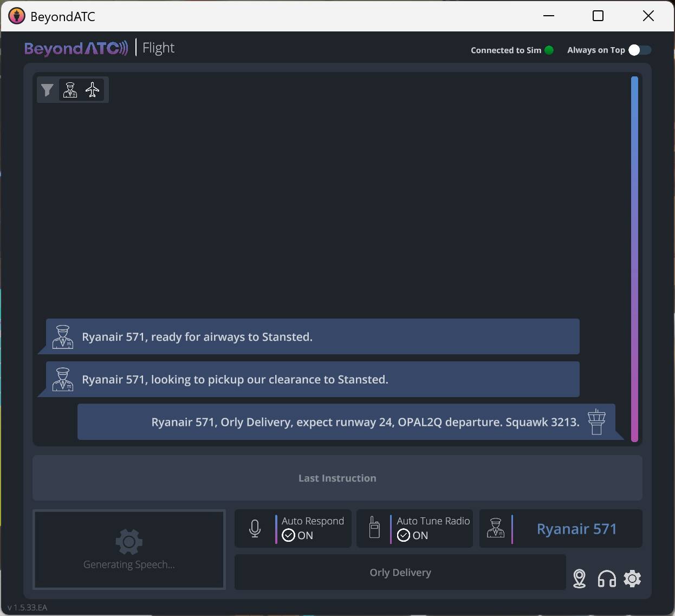This screenshot has height=616, width=675.
Task: Expand the Last Instruction panel
Action: coord(337,478)
